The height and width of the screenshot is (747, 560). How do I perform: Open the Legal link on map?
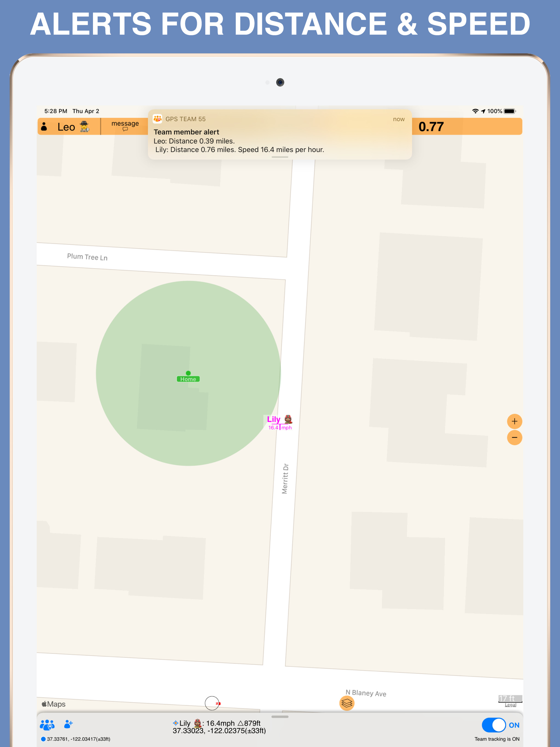click(x=510, y=705)
